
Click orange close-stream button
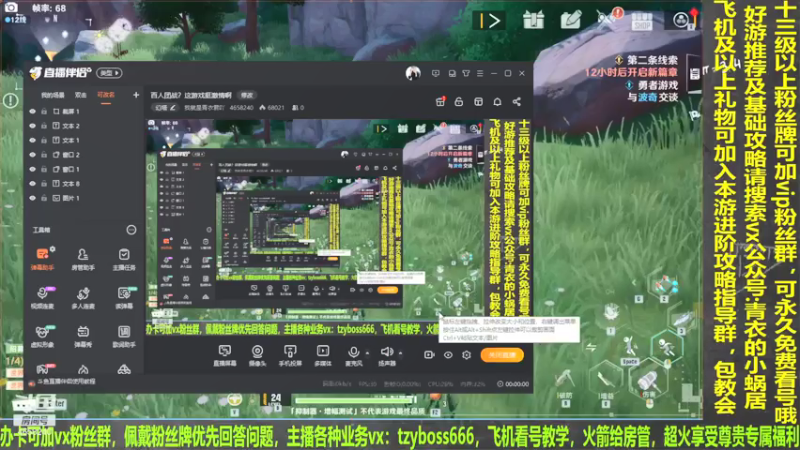pyautogui.click(x=502, y=355)
